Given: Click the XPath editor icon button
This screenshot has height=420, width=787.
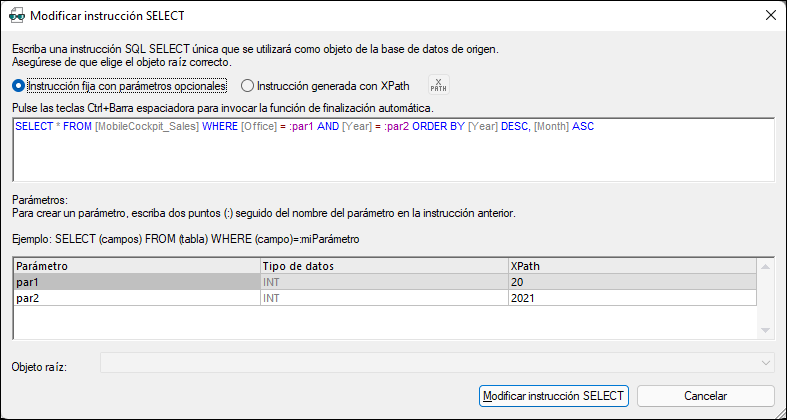Looking at the screenshot, I should 439,86.
